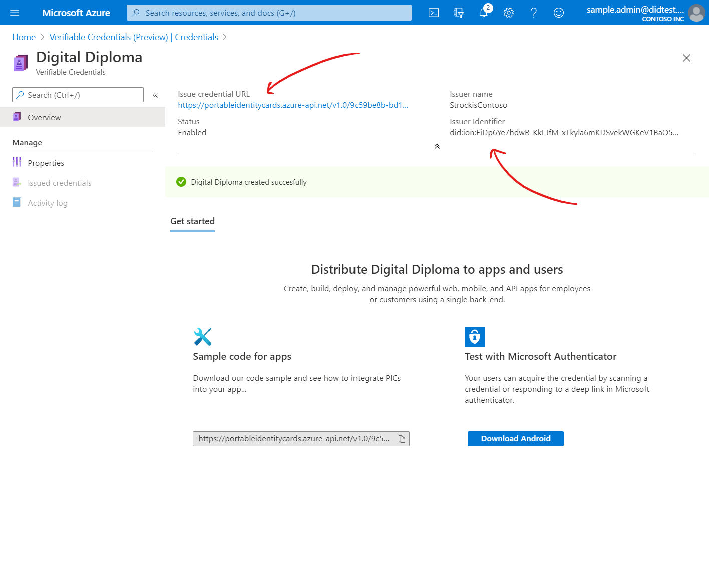This screenshot has width=709, height=588.
Task: Open the Issue credential URL link
Action: (x=293, y=105)
